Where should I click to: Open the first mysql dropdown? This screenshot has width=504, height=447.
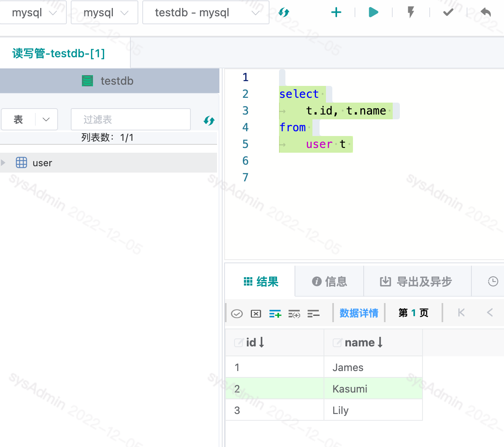click(33, 13)
